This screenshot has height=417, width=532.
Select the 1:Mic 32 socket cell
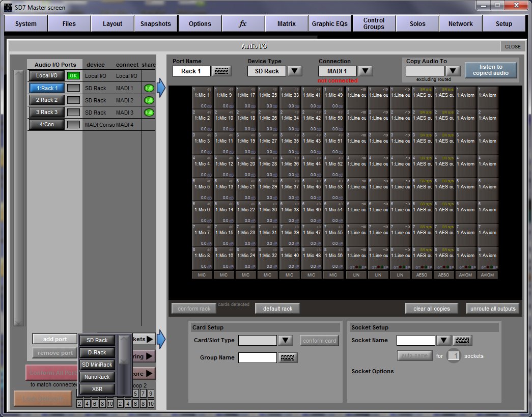tap(268, 258)
